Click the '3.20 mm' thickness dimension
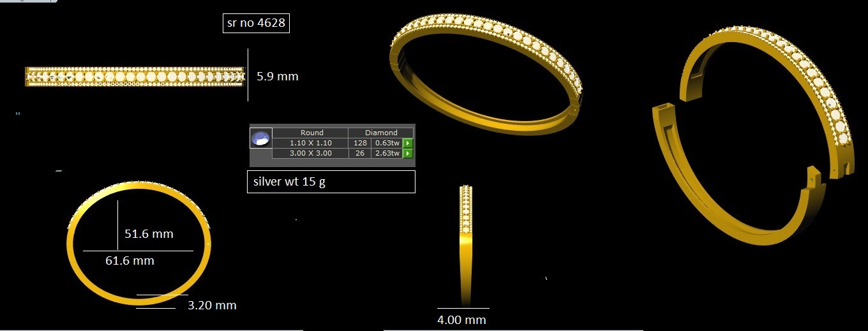The height and width of the screenshot is (331, 868). [212, 305]
